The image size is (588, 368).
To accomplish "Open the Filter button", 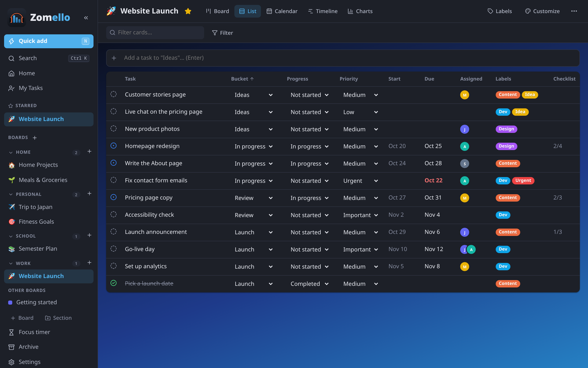I will 223,33.
